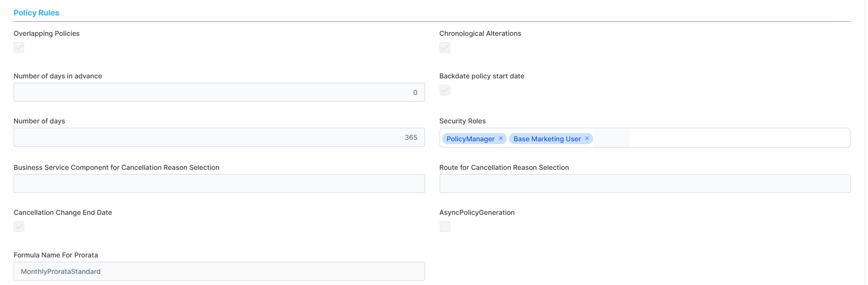The image size is (868, 285).
Task: Remove the Base Marketing User role tag
Action: pos(587,138)
